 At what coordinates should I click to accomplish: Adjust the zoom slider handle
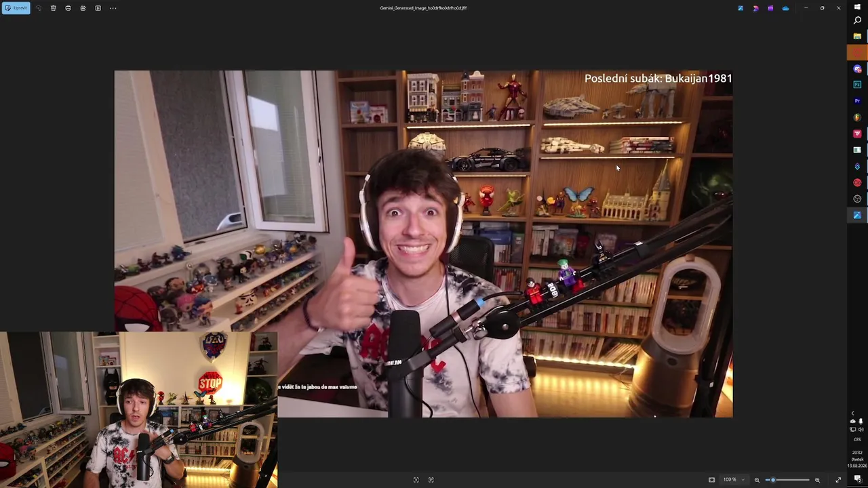point(772,480)
